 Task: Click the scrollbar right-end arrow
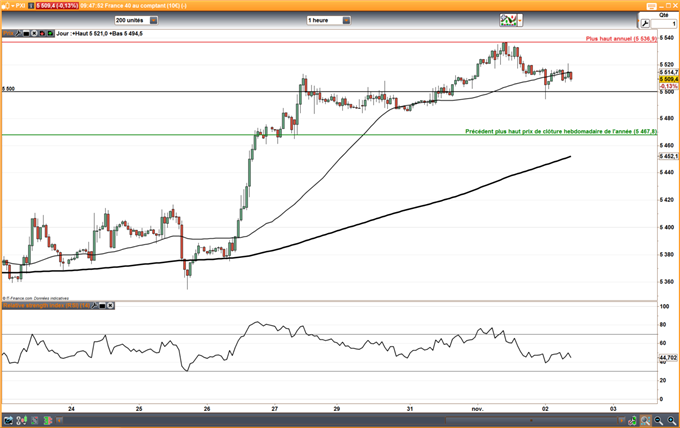(621, 420)
